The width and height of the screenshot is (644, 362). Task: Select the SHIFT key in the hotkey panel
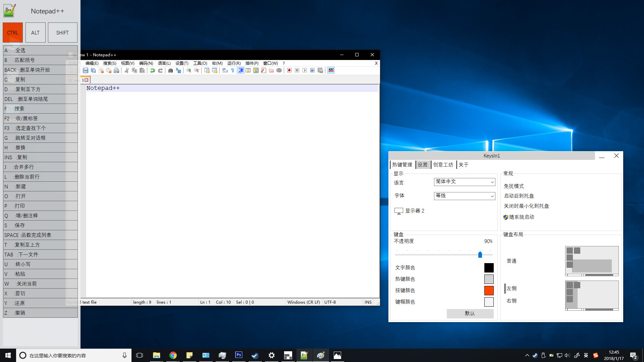[62, 32]
